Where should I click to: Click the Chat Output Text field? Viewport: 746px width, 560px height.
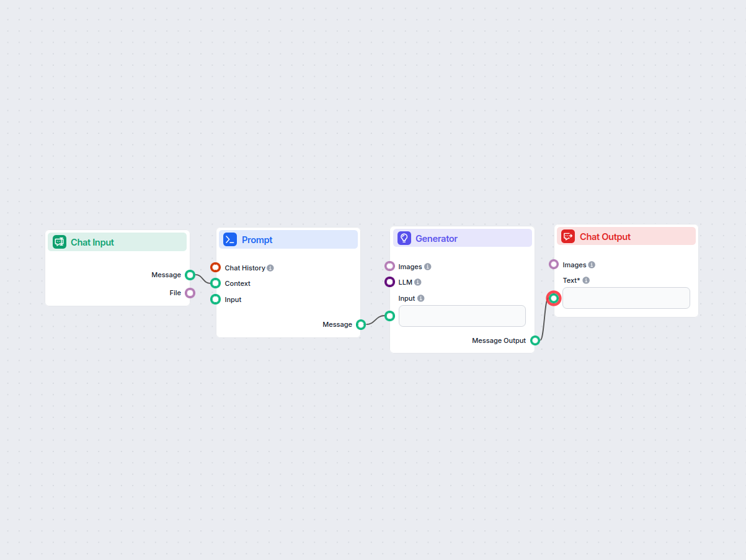[626, 298]
